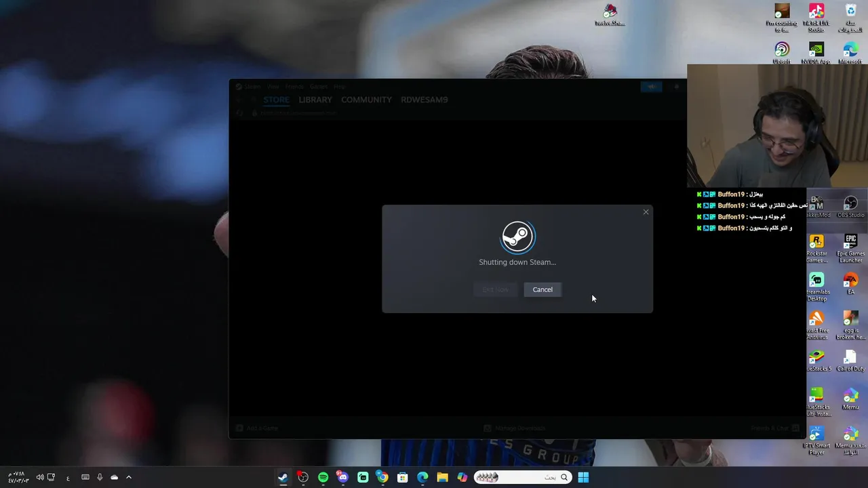Open Microsoft Edge from the taskbar
This screenshot has width=868, height=488.
[x=422, y=477]
